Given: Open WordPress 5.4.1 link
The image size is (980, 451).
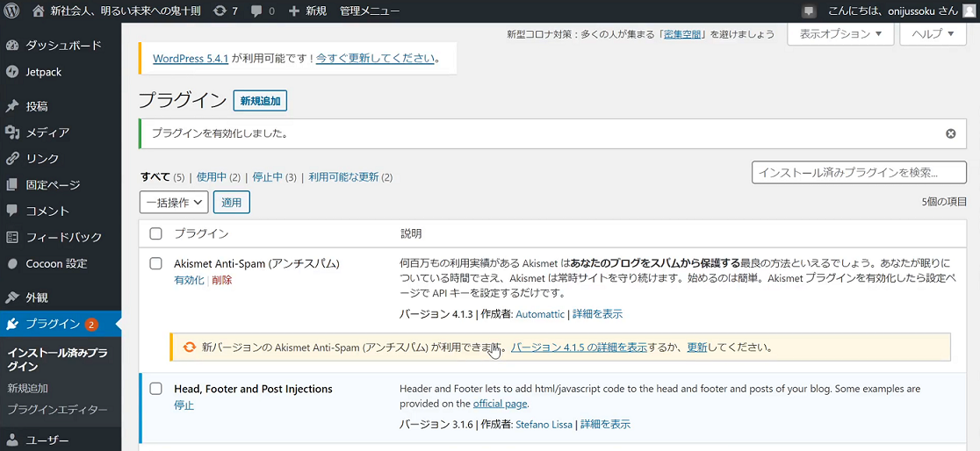Looking at the screenshot, I should tap(191, 59).
